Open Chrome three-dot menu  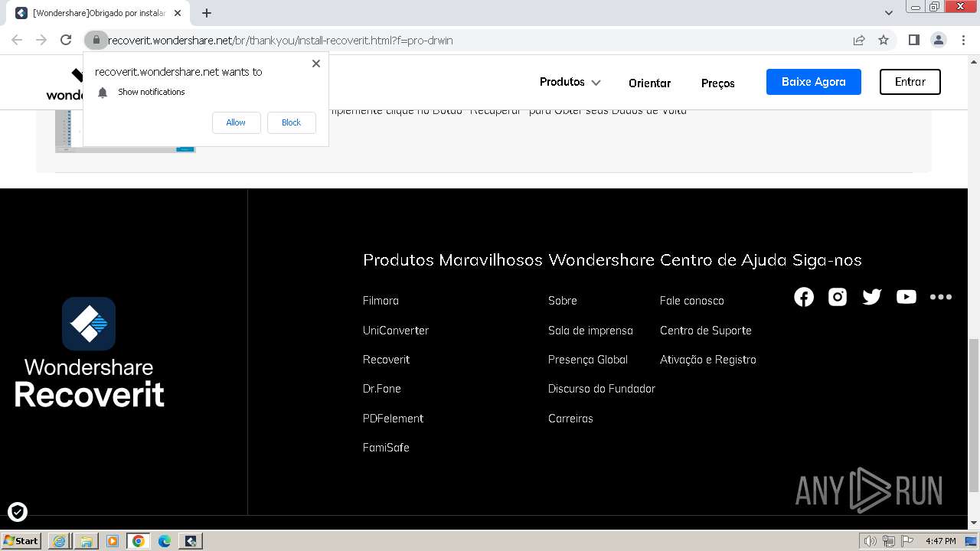pos(963,40)
